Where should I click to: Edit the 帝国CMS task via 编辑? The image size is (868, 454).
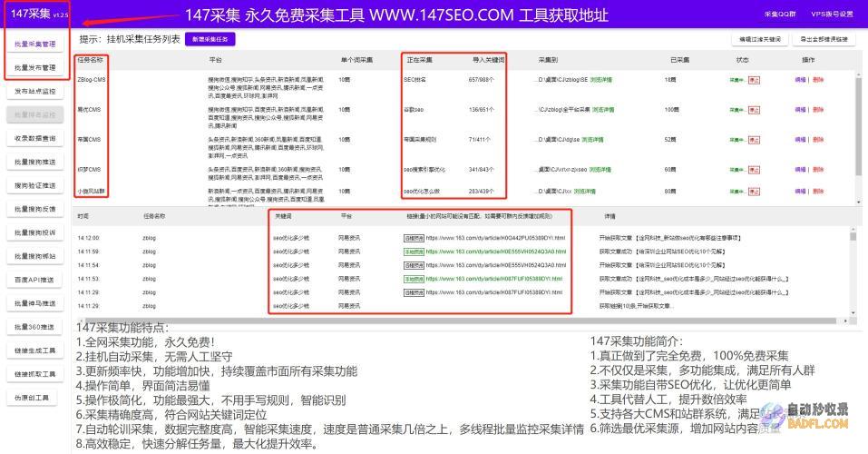pyautogui.click(x=801, y=140)
